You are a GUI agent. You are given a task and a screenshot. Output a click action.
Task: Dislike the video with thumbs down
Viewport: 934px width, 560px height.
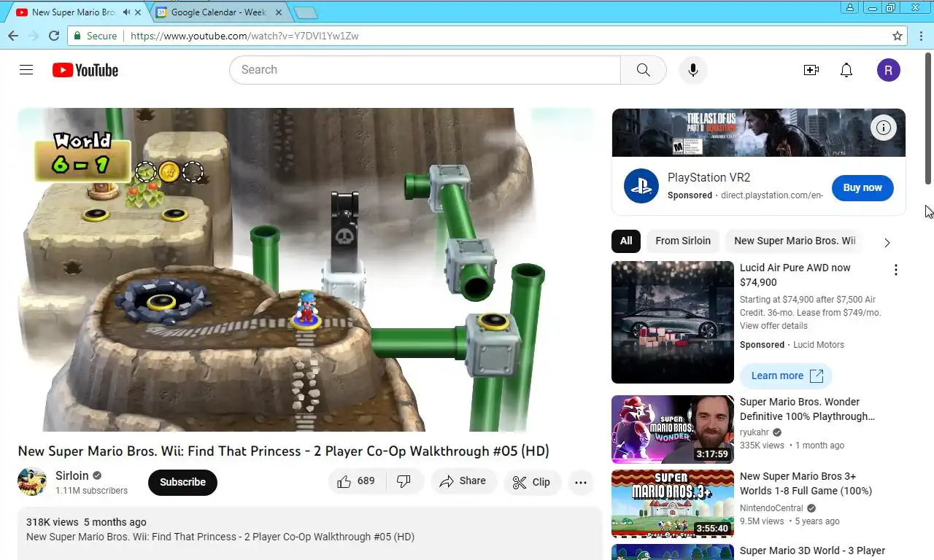tap(404, 481)
